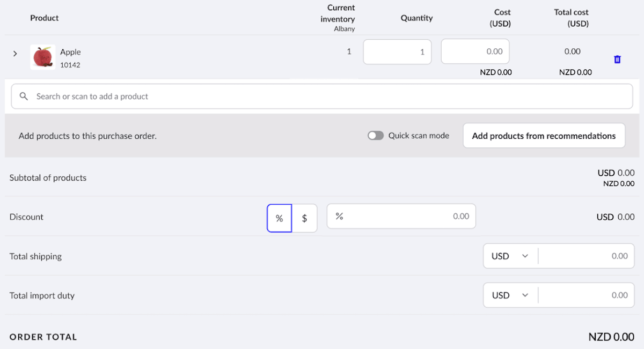Screen dimensions: 644x349
Task: Click the Quick scan mode label
Action: pos(419,136)
